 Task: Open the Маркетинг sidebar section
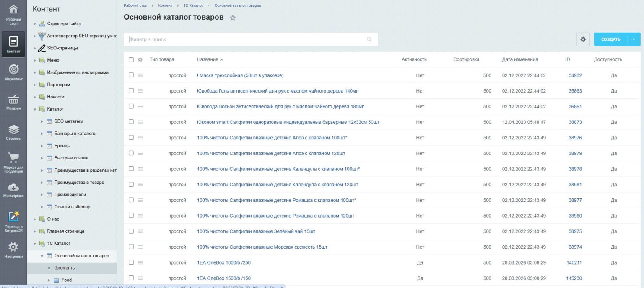(x=13, y=72)
